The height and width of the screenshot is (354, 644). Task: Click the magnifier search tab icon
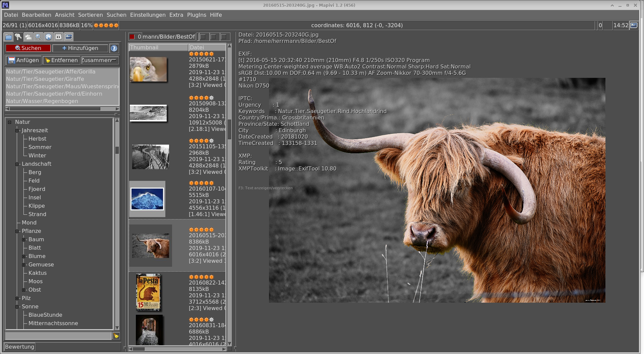point(39,37)
